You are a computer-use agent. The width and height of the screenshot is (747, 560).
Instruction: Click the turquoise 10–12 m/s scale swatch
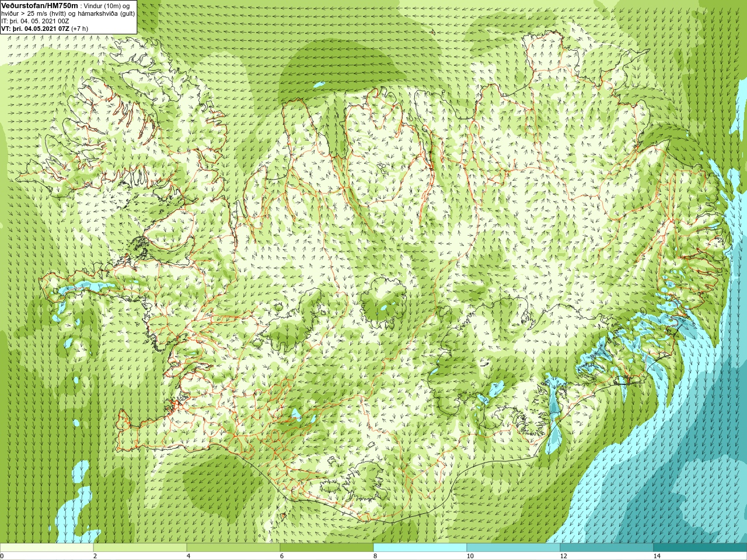514,548
